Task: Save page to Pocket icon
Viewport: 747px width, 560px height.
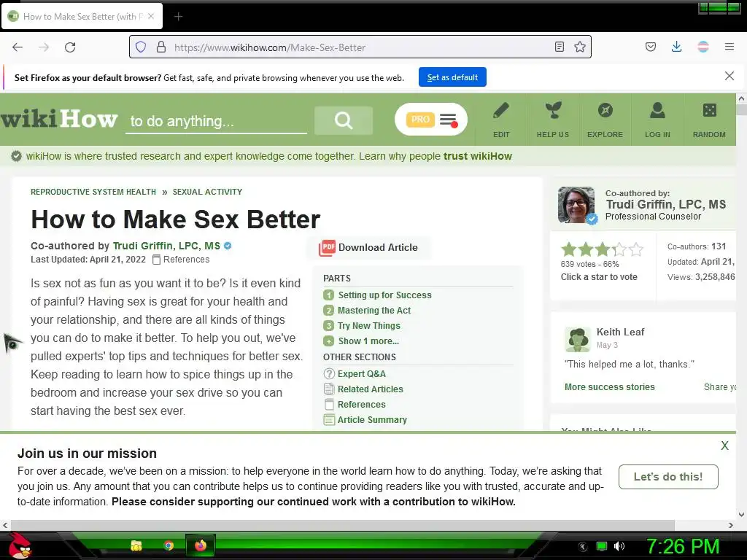Action: [650, 47]
